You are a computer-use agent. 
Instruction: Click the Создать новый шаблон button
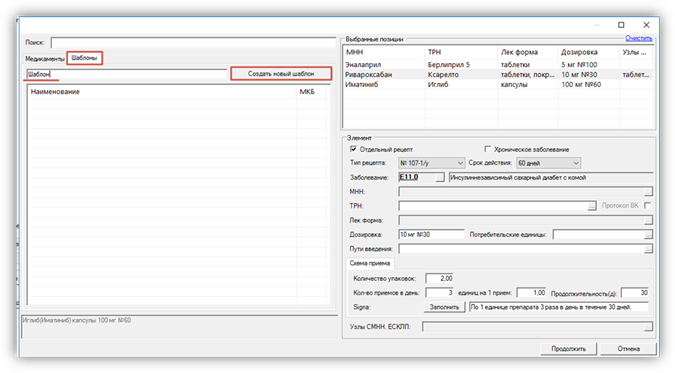pos(281,74)
